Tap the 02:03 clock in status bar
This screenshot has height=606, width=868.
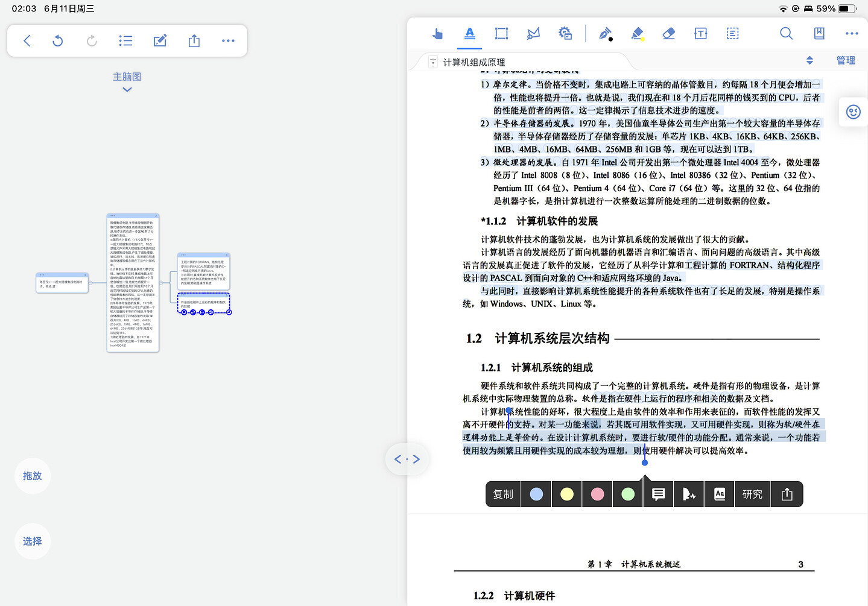click(24, 8)
